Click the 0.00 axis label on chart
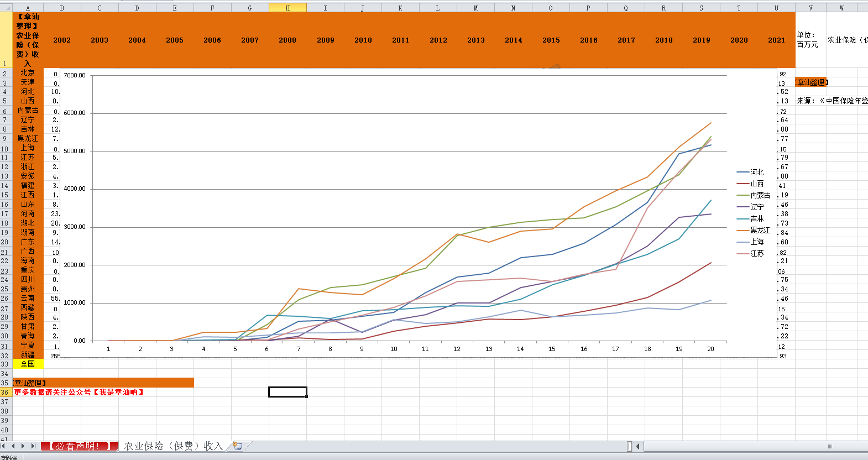This screenshot has height=460, width=868. click(x=80, y=341)
